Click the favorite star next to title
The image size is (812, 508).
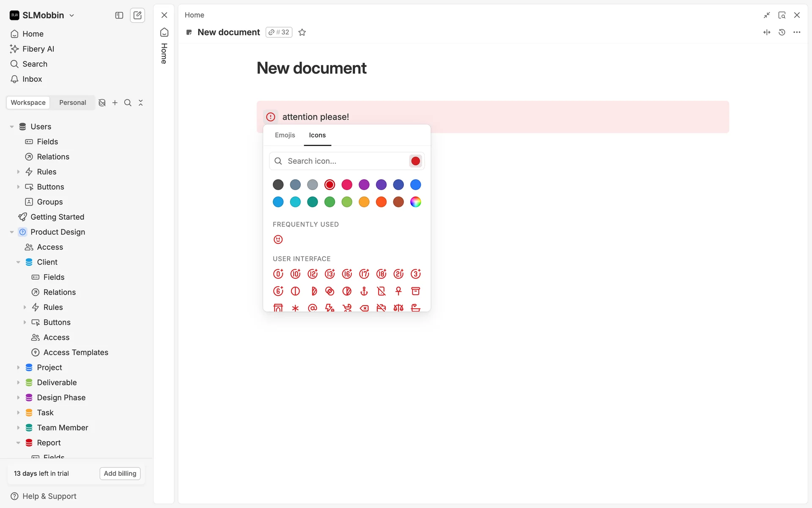[x=302, y=32]
